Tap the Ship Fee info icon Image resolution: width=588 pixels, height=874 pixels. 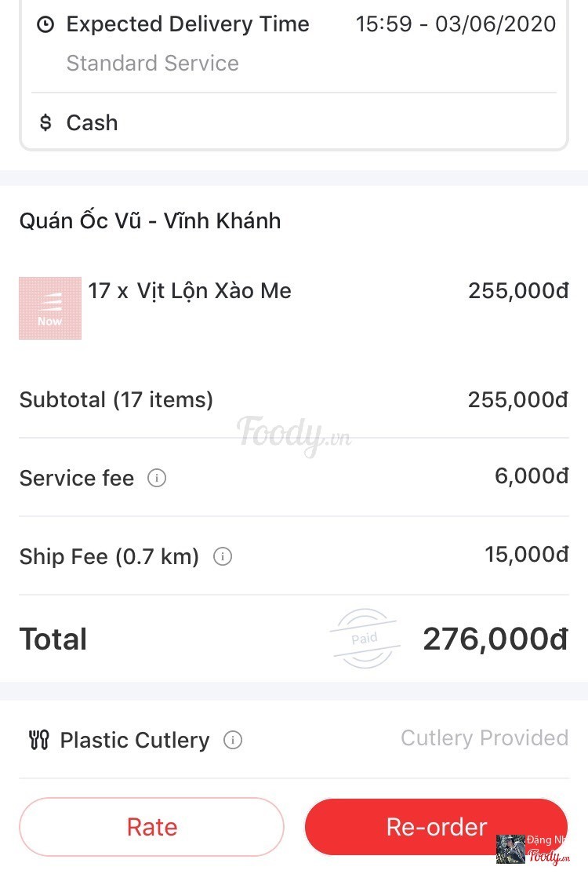click(222, 556)
